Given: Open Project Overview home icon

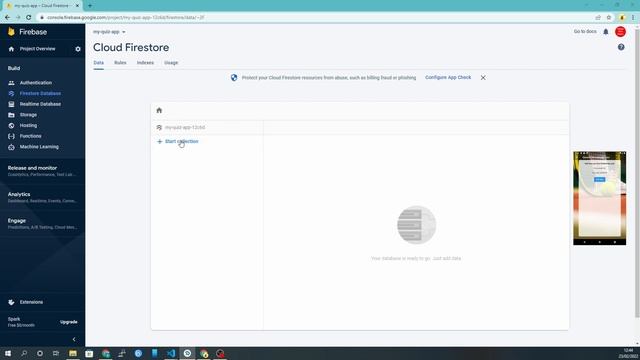Looking at the screenshot, I should (11, 49).
